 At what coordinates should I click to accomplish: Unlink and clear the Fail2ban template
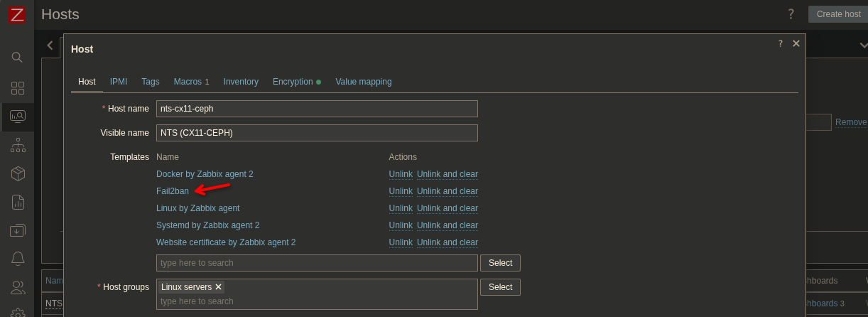pos(447,191)
